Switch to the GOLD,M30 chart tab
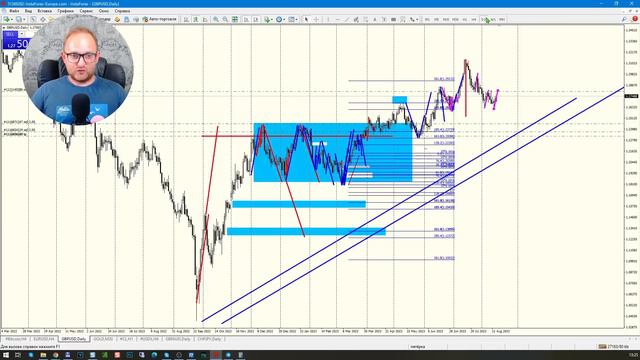Image resolution: width=640 pixels, height=360 pixels. pos(103,339)
